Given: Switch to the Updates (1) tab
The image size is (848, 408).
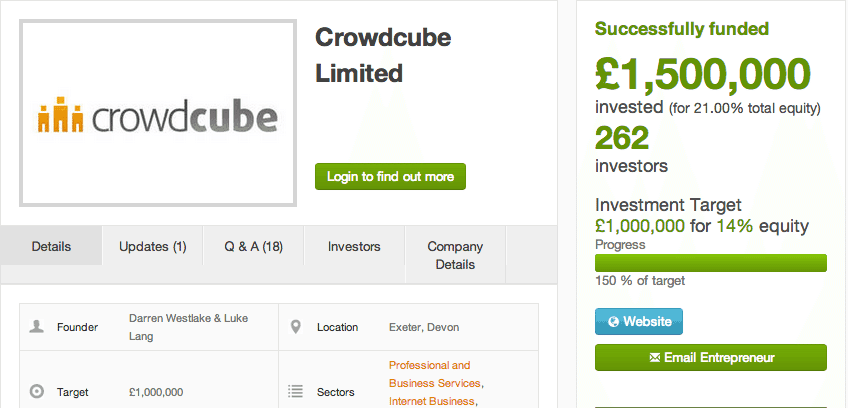Looking at the screenshot, I should click(152, 246).
